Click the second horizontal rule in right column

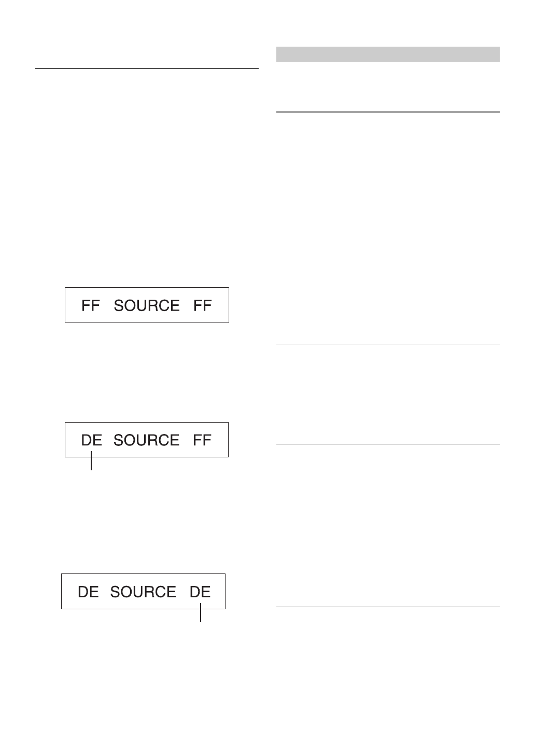[x=388, y=344]
